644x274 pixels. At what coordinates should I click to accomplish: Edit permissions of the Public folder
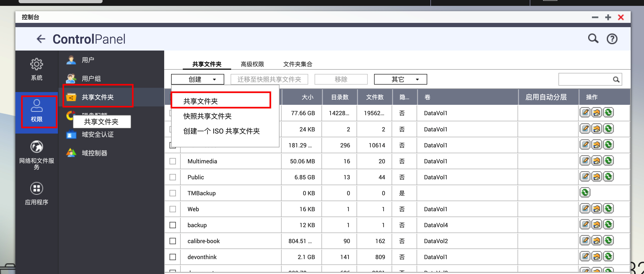[597, 177]
